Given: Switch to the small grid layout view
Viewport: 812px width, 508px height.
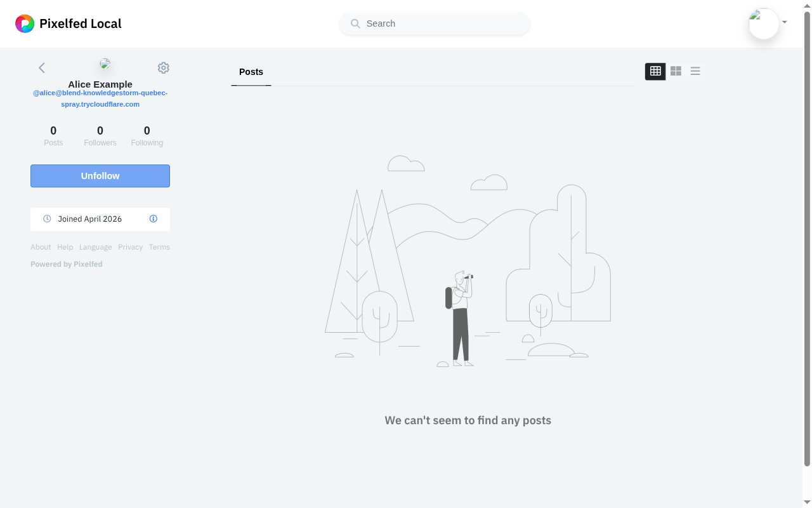Looking at the screenshot, I should 655,71.
